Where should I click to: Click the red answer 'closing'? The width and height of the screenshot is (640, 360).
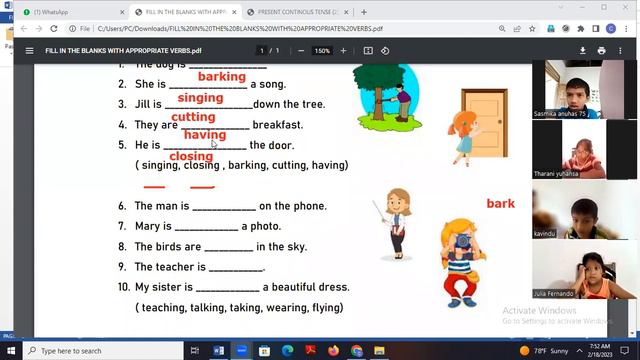tap(191, 156)
